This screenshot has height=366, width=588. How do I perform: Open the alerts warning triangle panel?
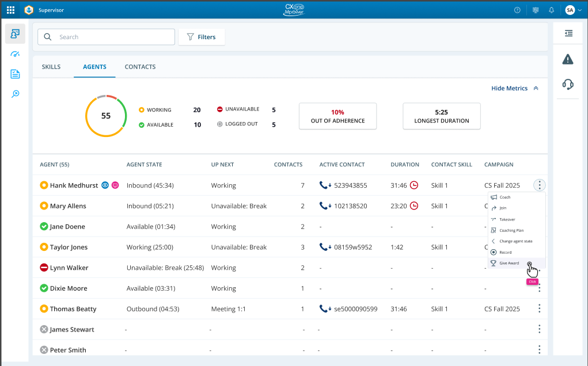click(x=568, y=59)
